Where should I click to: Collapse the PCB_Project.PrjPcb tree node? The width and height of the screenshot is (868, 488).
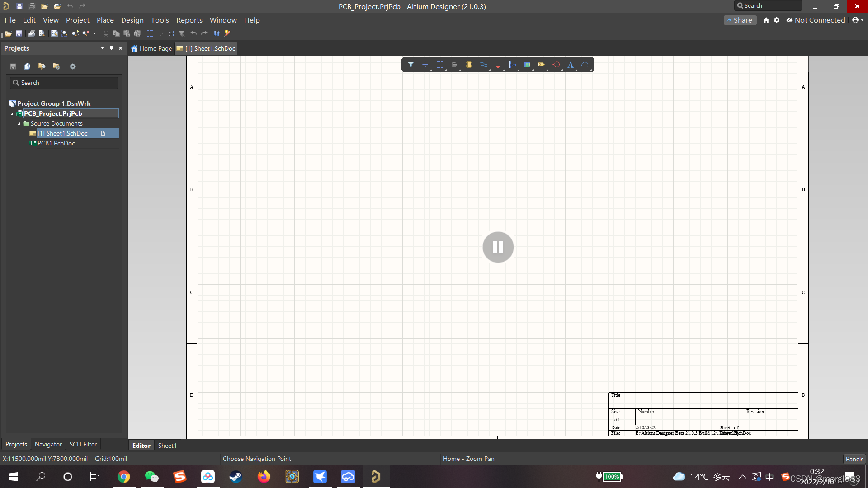tap(12, 113)
